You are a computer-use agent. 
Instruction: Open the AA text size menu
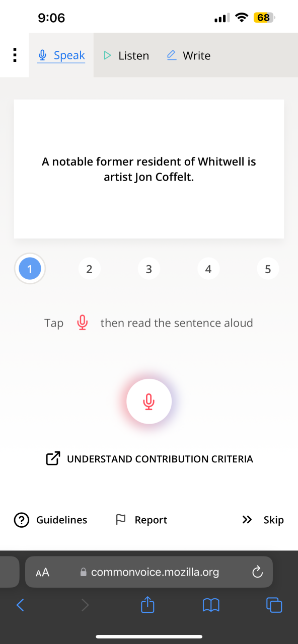tap(43, 572)
